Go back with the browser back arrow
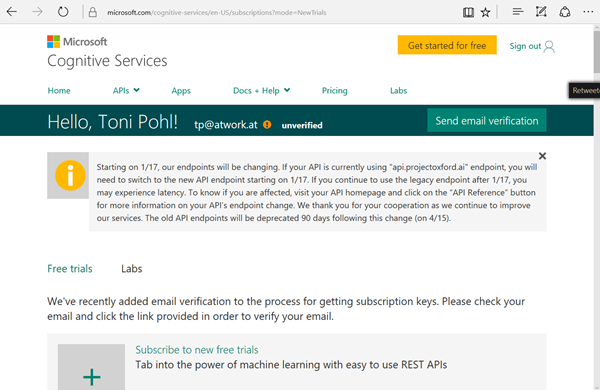The image size is (600, 390). pyautogui.click(x=12, y=12)
